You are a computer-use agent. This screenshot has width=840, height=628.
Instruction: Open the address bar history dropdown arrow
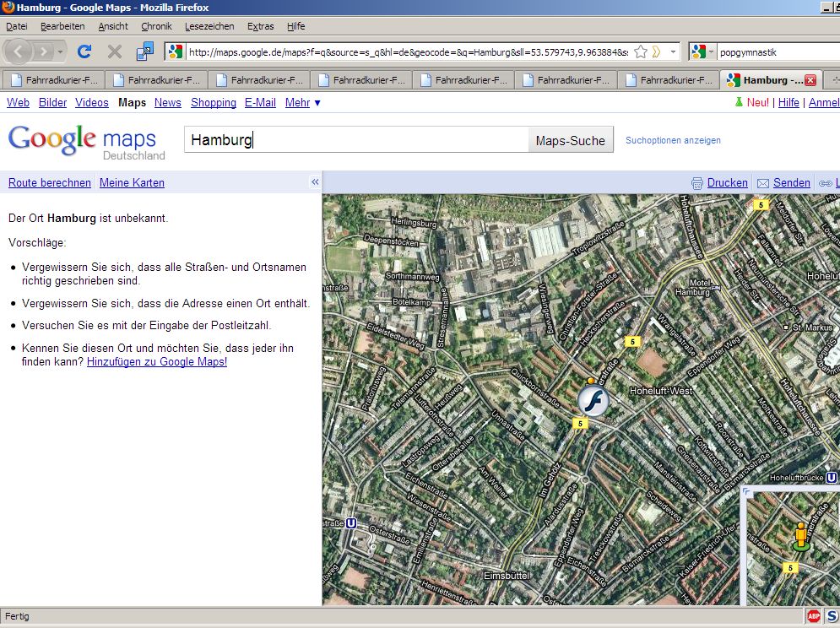click(x=673, y=51)
